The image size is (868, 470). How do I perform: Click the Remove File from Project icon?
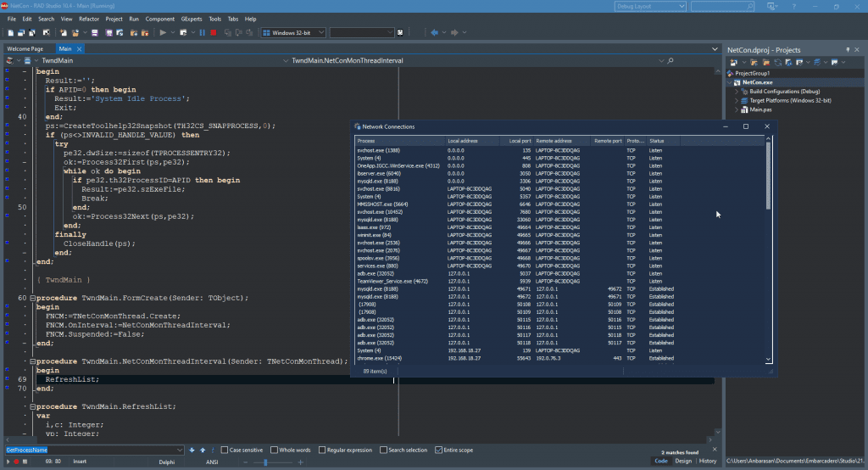tap(145, 33)
